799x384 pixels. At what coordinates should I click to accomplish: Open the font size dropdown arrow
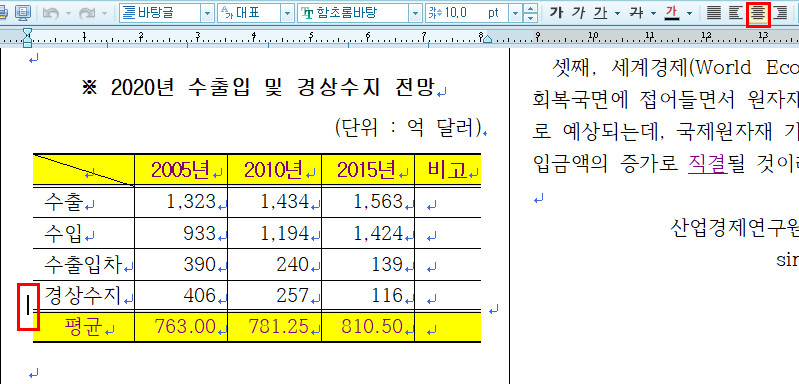[x=516, y=13]
